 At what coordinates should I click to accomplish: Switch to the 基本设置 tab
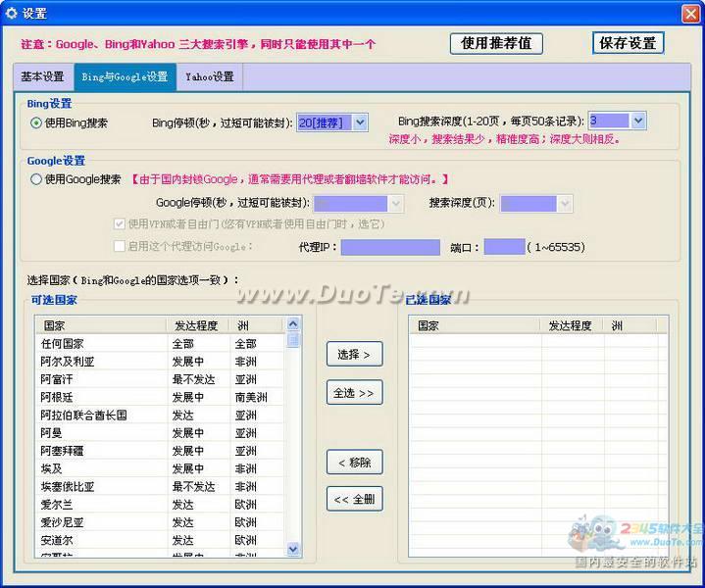[43, 76]
